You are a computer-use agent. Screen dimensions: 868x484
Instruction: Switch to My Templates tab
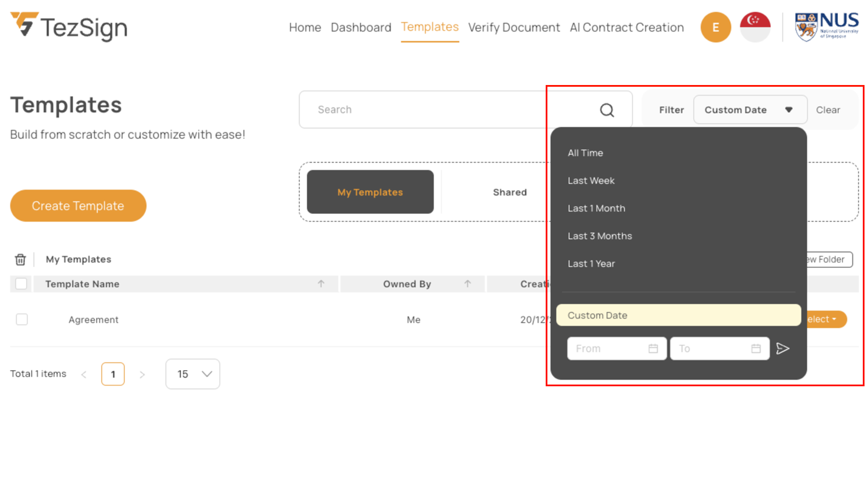click(x=370, y=192)
